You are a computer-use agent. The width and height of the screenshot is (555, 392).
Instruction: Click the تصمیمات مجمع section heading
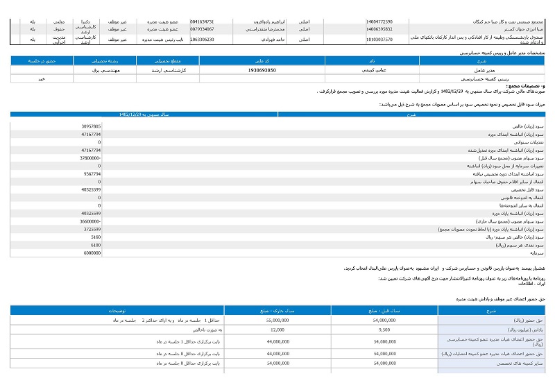[x=525, y=86]
